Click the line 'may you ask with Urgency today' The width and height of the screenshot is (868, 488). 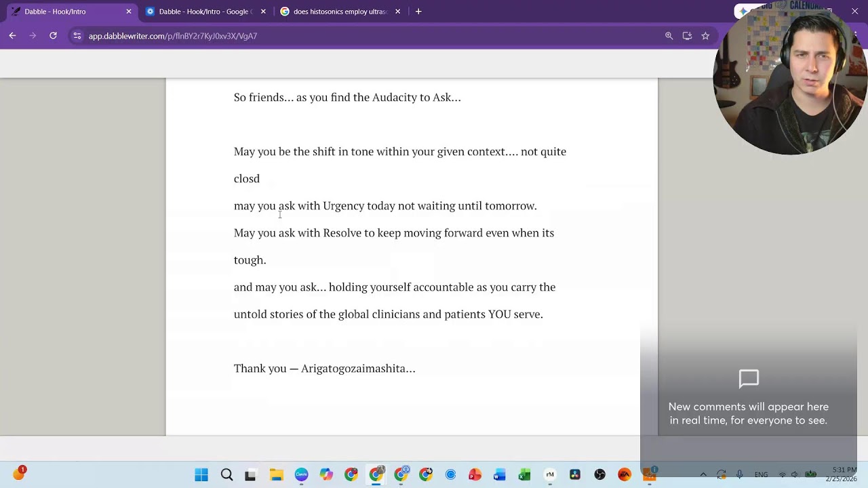pyautogui.click(x=385, y=206)
